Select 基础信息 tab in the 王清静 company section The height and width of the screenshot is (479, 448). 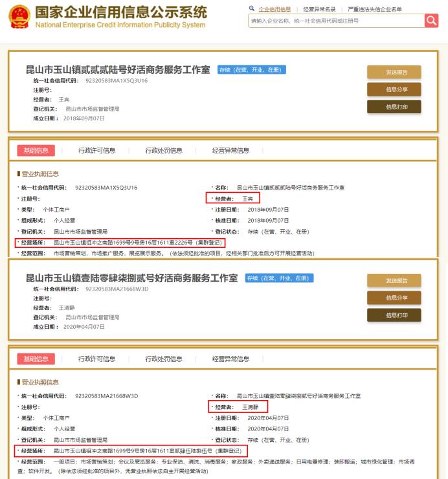click(36, 359)
